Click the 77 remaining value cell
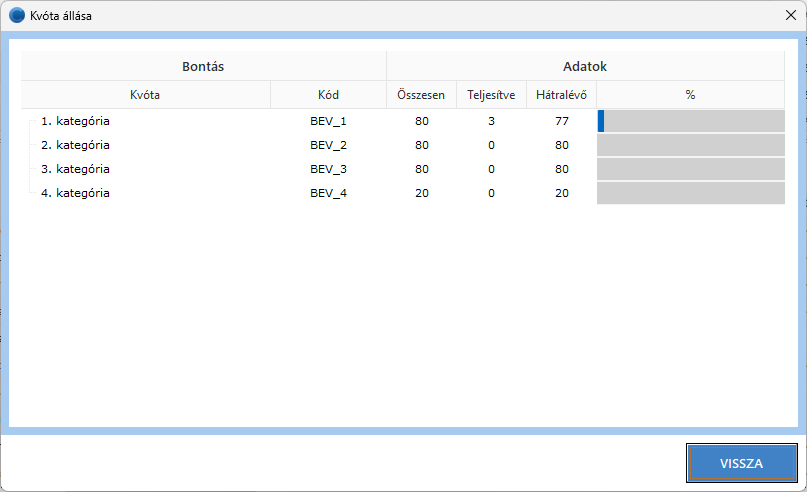This screenshot has height=492, width=807. [x=561, y=121]
